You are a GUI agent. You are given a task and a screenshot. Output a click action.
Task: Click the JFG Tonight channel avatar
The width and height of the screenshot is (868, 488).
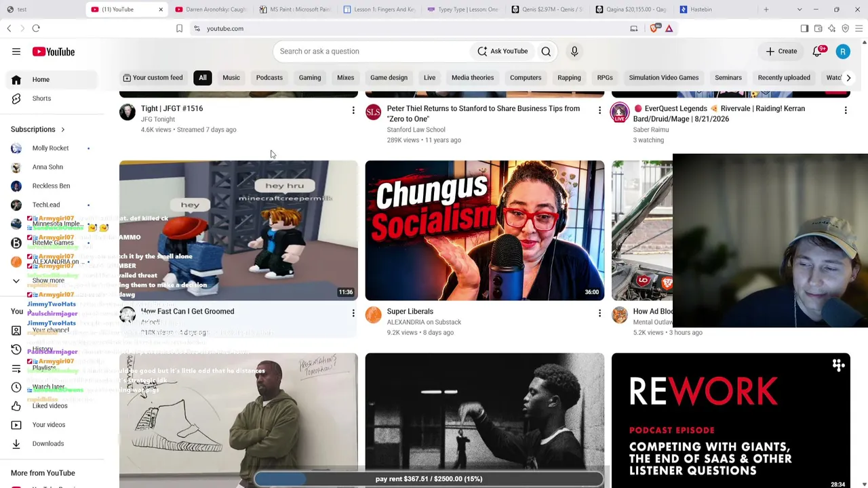(x=127, y=113)
